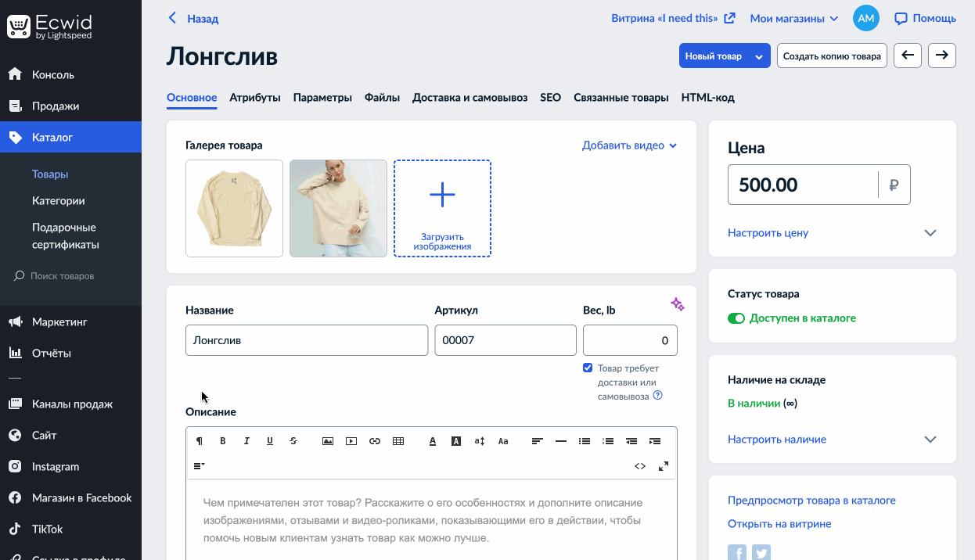Switch to HTML-код tab
Viewport: 975px width, 560px height.
point(707,98)
